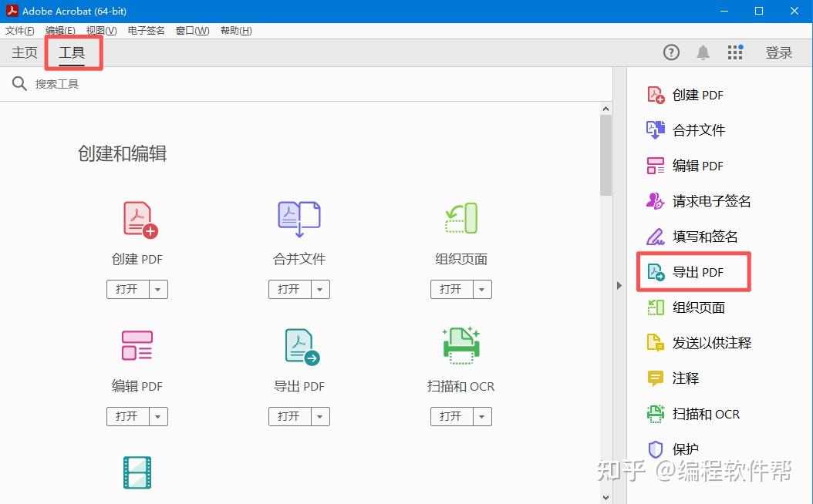Click 打开 button under 编辑 PDF

tap(127, 416)
